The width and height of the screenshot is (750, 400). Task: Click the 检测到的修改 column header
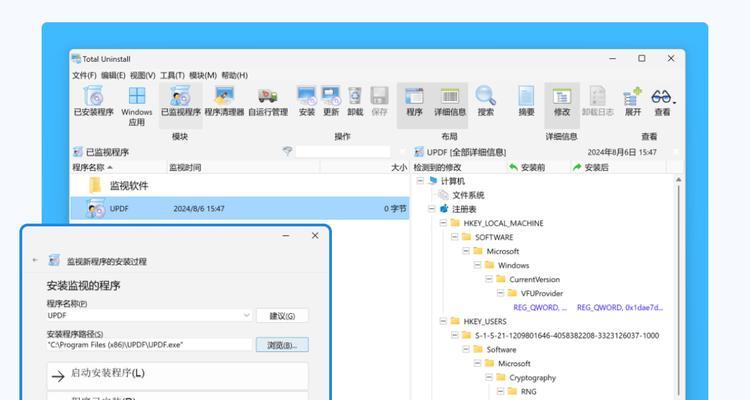(x=459, y=167)
